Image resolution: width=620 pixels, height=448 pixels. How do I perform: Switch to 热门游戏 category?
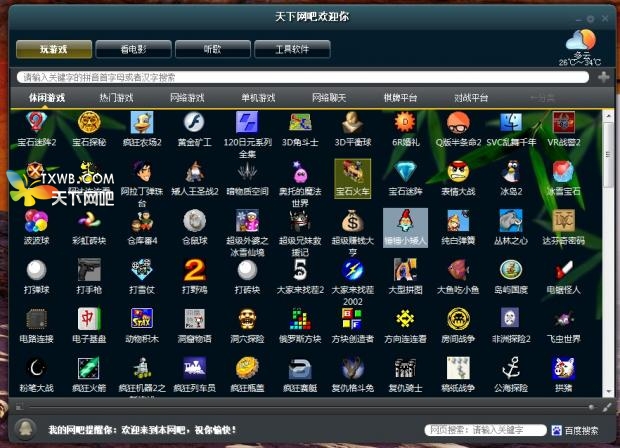[117, 98]
